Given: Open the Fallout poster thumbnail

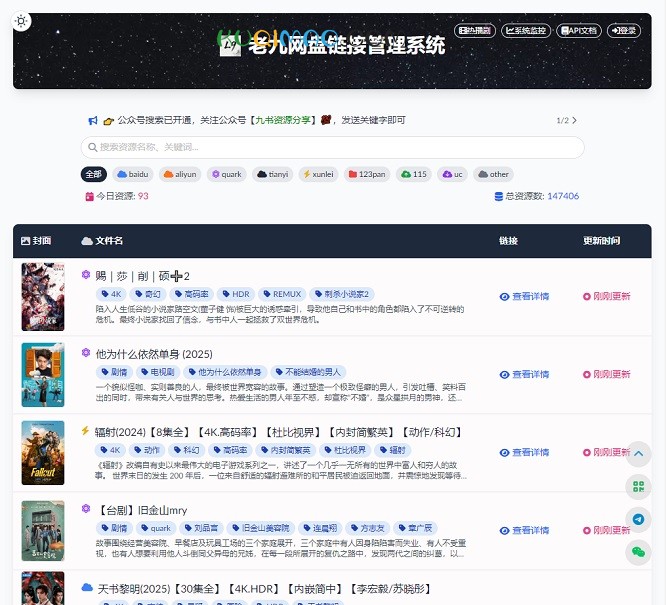Looking at the screenshot, I should [x=43, y=453].
